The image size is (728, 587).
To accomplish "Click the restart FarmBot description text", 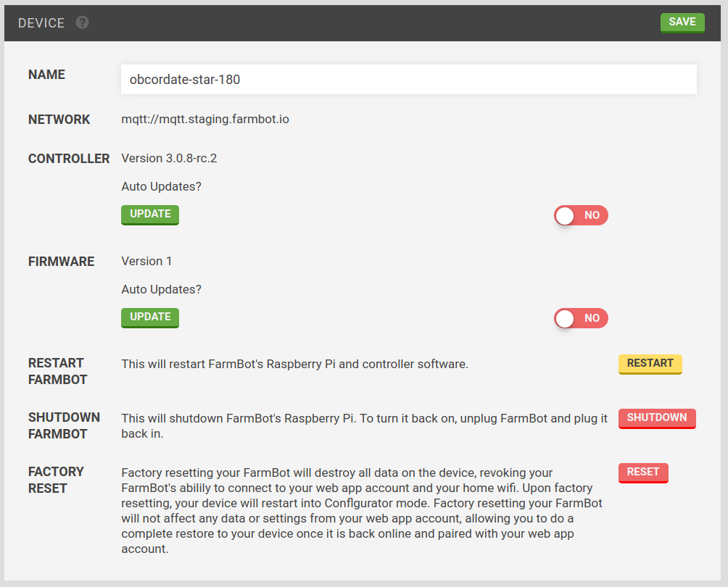I will coord(294,364).
